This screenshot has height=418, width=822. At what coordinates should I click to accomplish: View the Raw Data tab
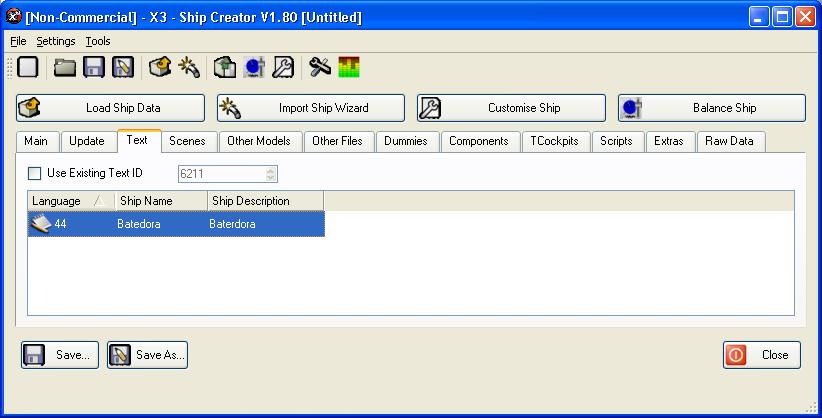click(729, 141)
